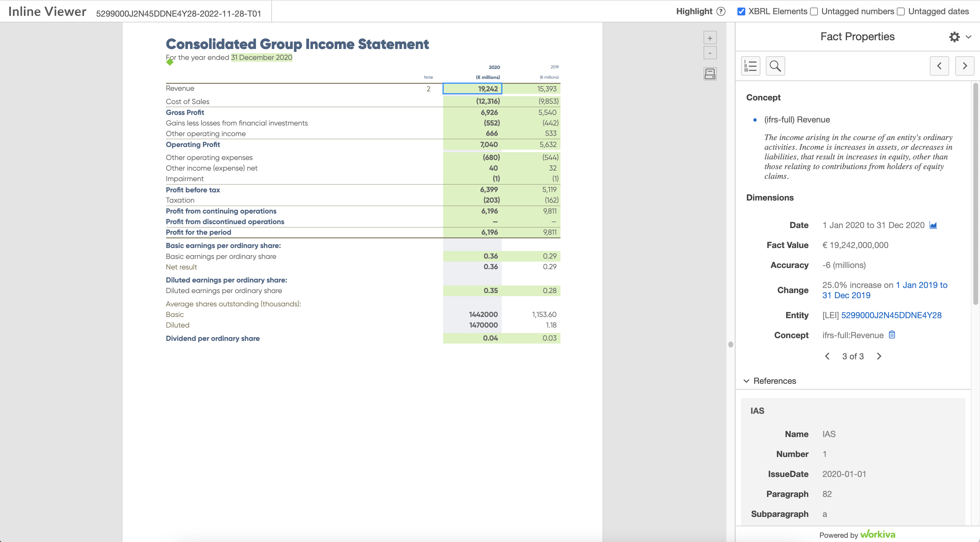980x542 pixels.
Task: Enable Untagged dates checkbox
Action: (x=900, y=11)
